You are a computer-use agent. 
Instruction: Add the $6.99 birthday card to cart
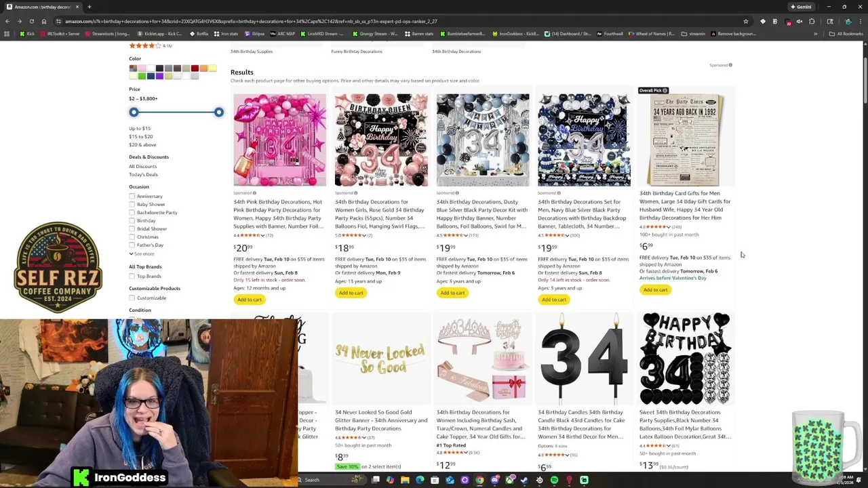point(655,290)
